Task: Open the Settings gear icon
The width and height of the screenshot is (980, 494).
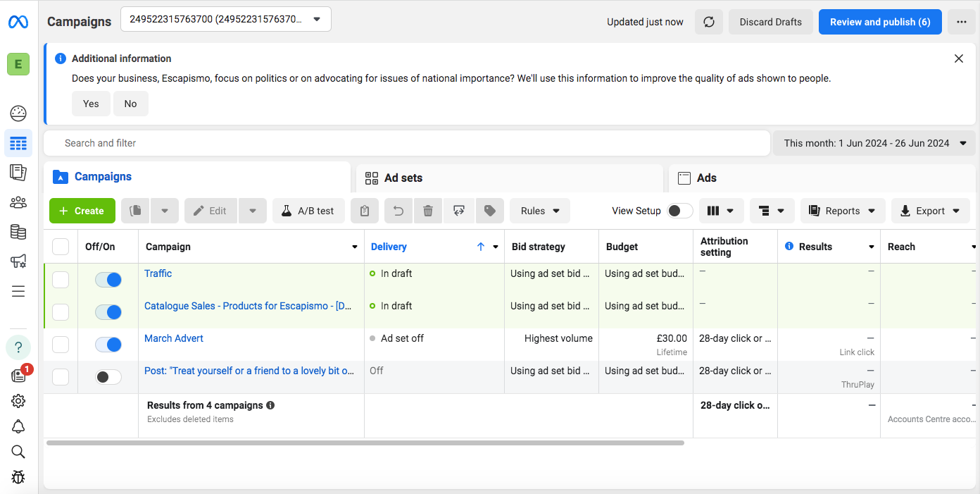Action: 18,401
